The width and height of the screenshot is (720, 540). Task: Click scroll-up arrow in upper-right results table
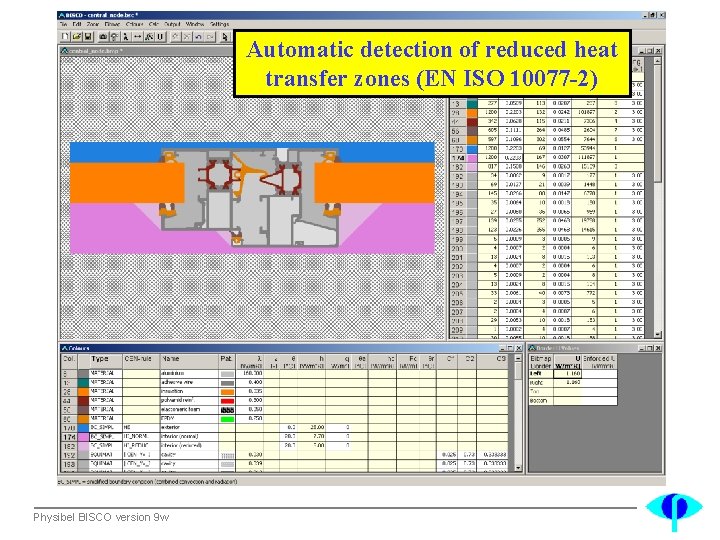(x=658, y=61)
